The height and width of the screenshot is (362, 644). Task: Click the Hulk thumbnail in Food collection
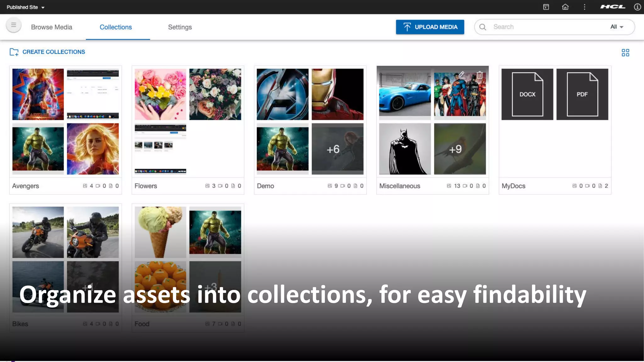(215, 232)
